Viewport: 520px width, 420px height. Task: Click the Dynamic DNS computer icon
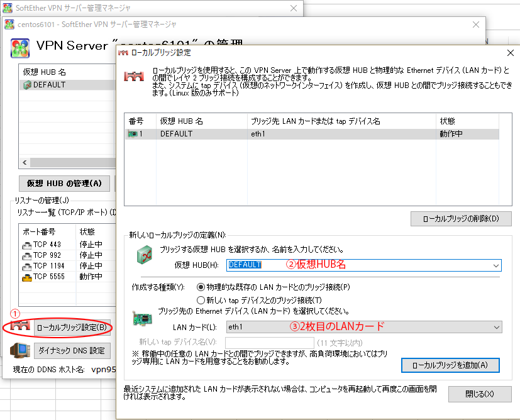point(19,350)
